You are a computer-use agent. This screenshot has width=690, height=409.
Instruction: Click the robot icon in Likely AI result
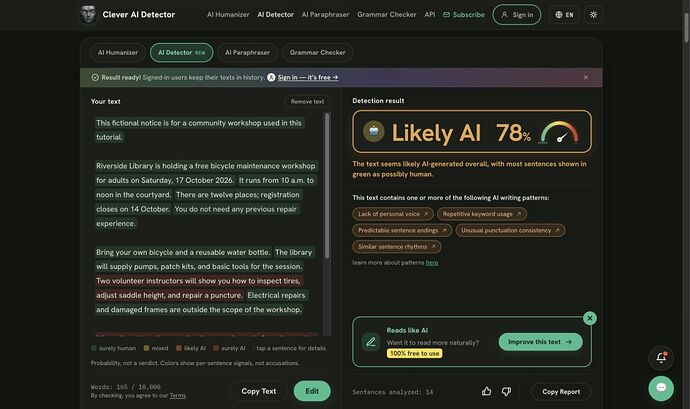pos(374,131)
